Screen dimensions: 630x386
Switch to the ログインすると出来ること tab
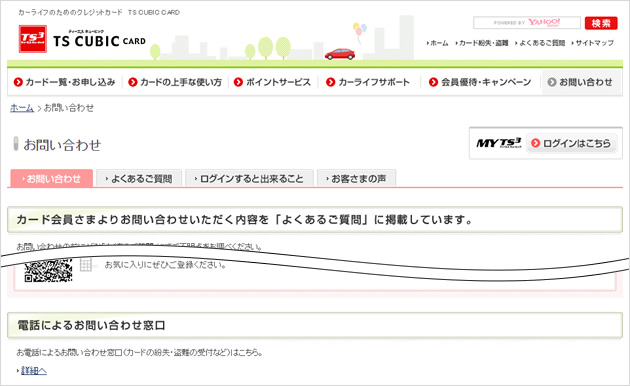(x=249, y=178)
